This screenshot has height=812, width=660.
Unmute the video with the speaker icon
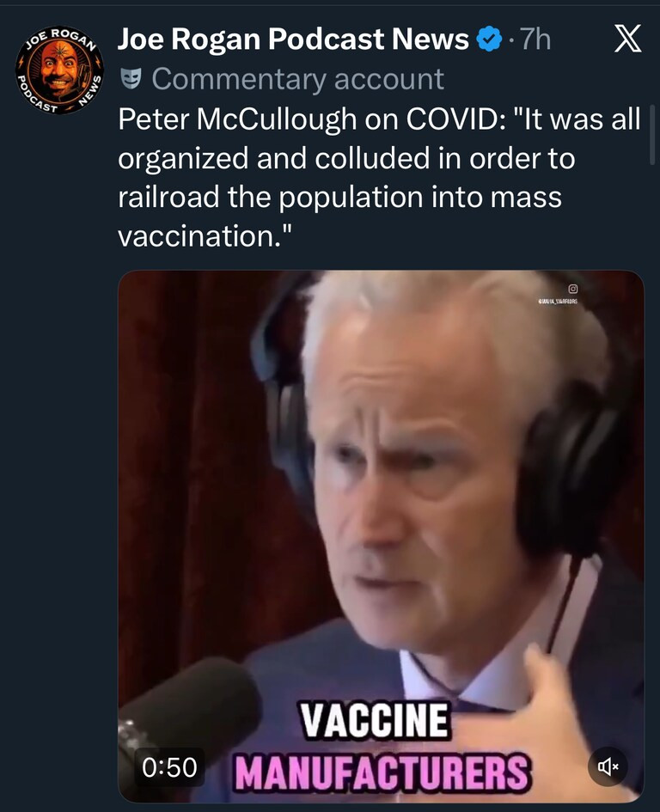(608, 767)
